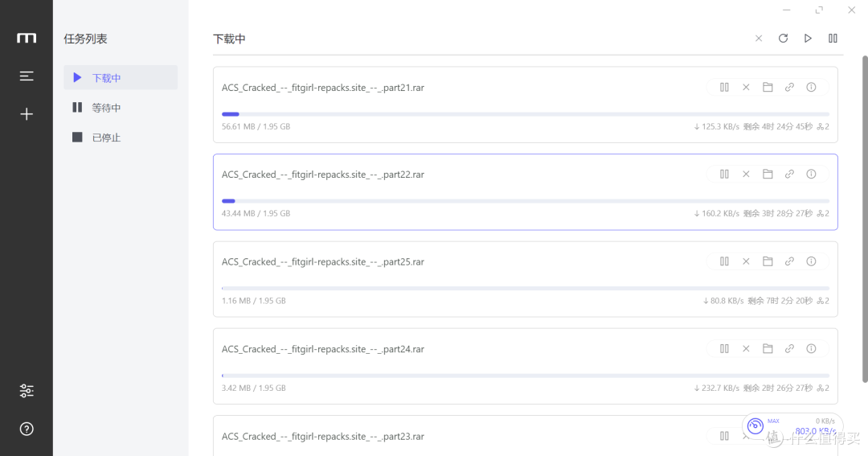Delete the part22.rar task
Screen dimensions: 868x456
tap(746, 174)
